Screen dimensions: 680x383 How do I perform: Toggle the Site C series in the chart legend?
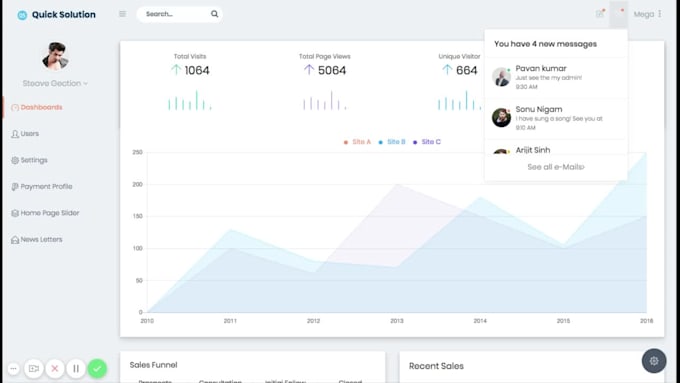[427, 142]
